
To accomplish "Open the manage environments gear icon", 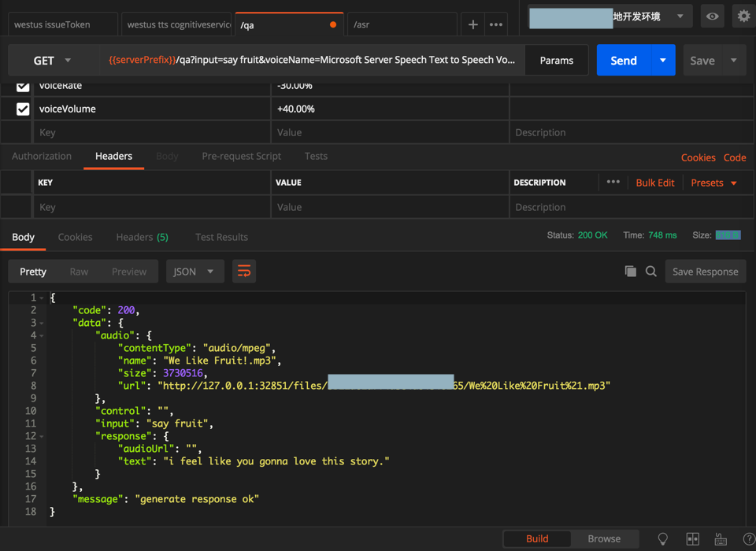I will (743, 17).
